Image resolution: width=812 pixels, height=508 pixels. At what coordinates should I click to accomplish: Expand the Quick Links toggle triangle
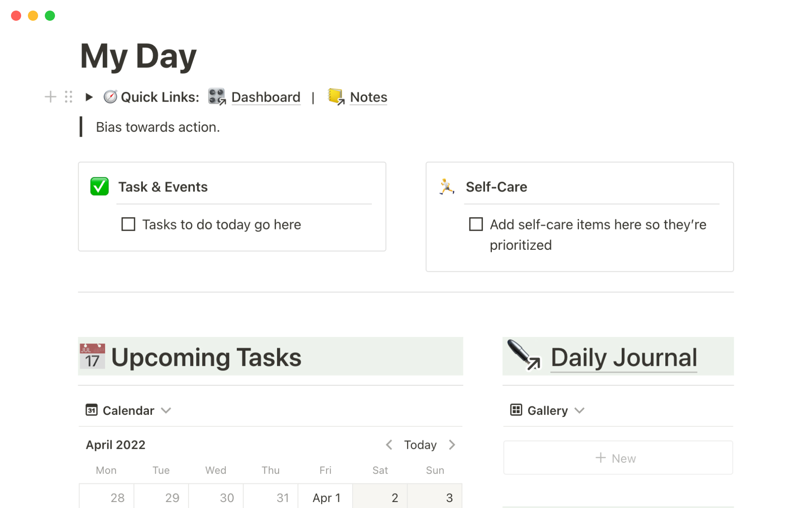tap(89, 97)
